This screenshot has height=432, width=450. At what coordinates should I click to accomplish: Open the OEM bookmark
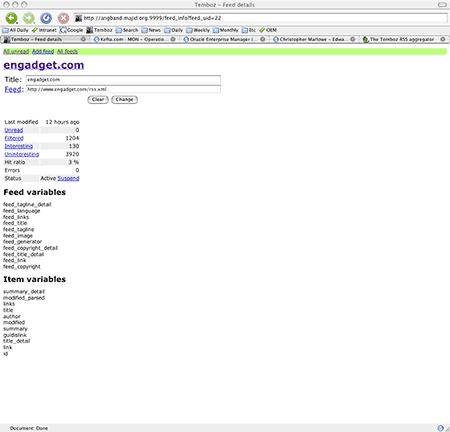268,30
